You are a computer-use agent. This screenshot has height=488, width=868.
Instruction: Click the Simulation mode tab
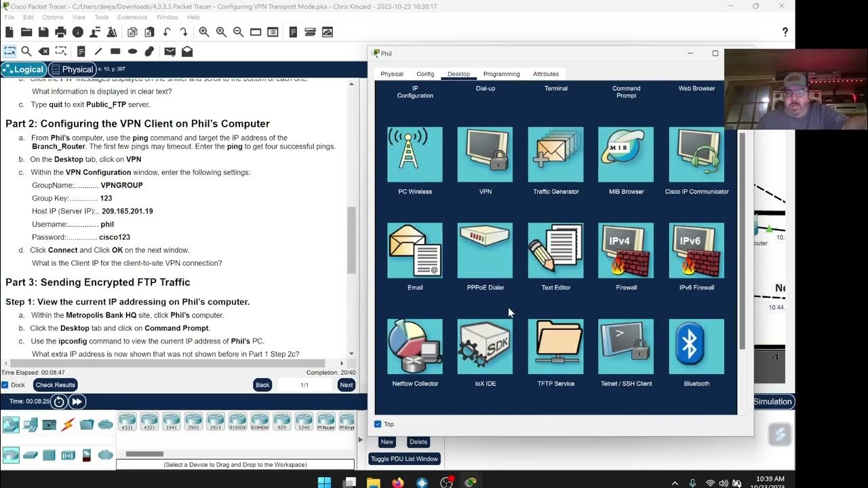772,401
